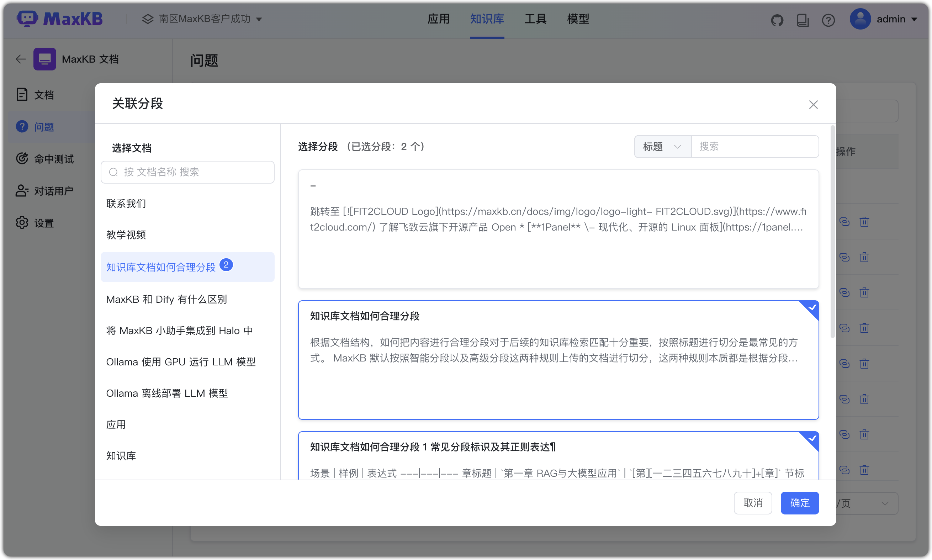Screen dimensions: 932x560
Task: Go back with the left arrow icon
Action: click(21, 59)
